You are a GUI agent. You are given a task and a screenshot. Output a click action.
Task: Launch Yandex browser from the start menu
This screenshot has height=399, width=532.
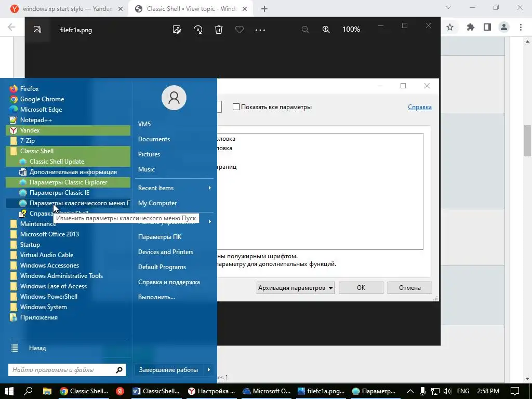coord(68,130)
